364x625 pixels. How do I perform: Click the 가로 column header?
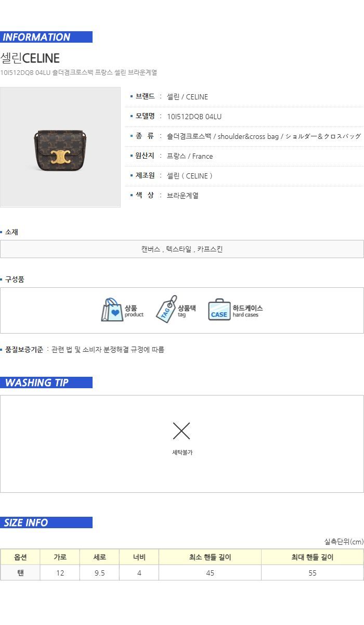click(60, 557)
